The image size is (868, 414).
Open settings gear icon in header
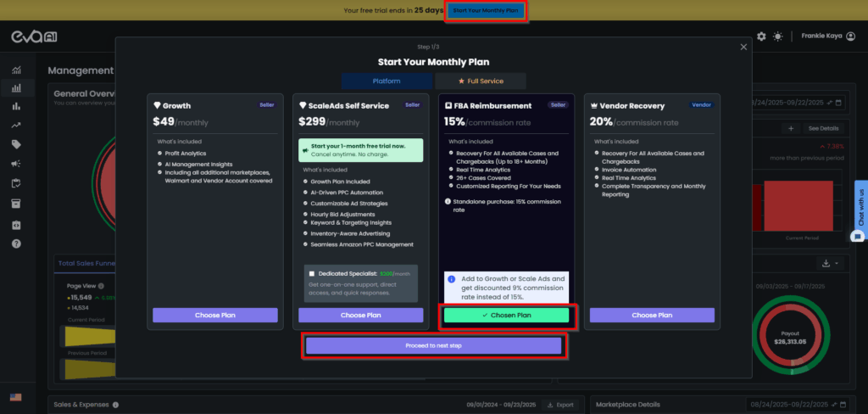tap(762, 36)
